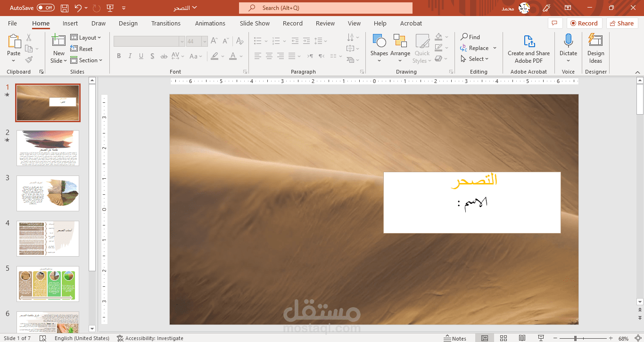Open the Design Ideas pane icon
Viewport: 644px width, 342px height.
click(595, 41)
